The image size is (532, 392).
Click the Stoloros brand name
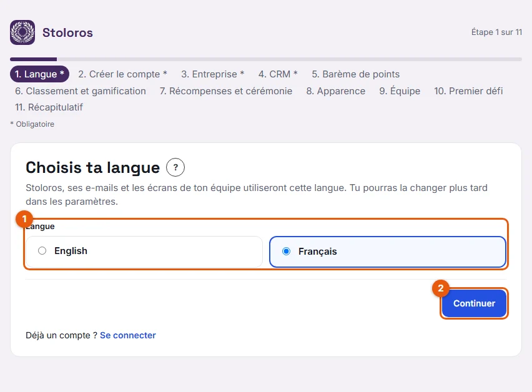tap(67, 33)
